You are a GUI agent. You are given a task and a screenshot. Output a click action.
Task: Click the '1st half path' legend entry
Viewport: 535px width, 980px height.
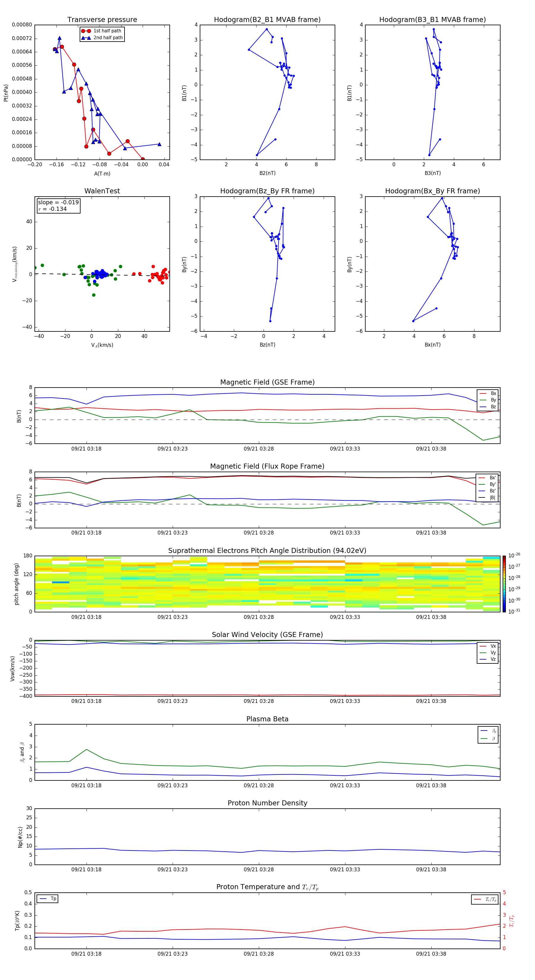pos(101,31)
